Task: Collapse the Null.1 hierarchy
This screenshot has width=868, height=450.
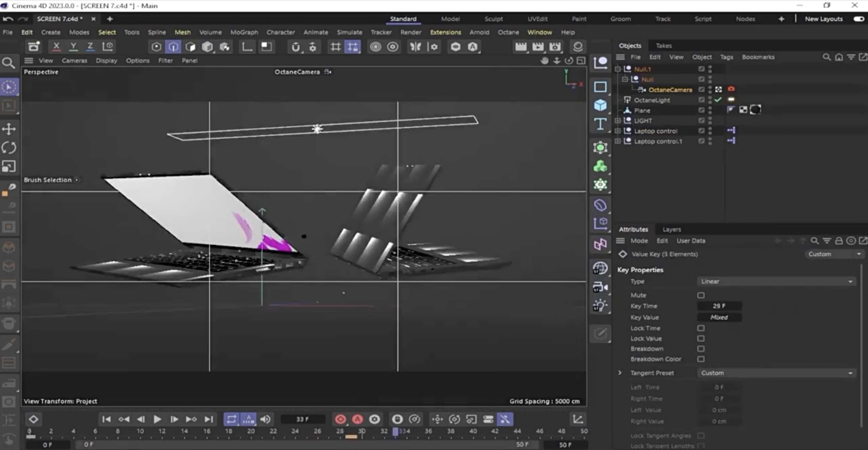Action: coord(618,69)
